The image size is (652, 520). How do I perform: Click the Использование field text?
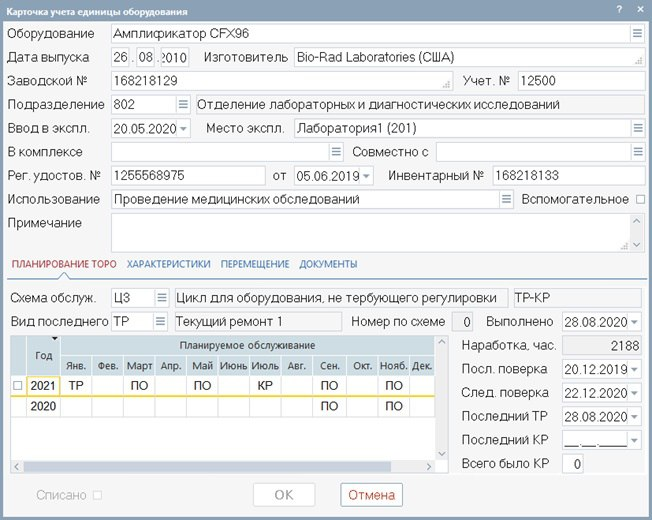305,199
